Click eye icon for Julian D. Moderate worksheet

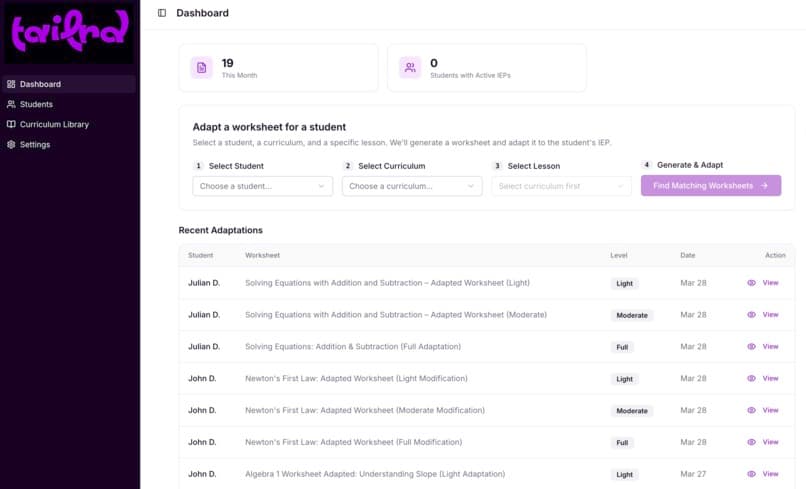[x=752, y=315]
